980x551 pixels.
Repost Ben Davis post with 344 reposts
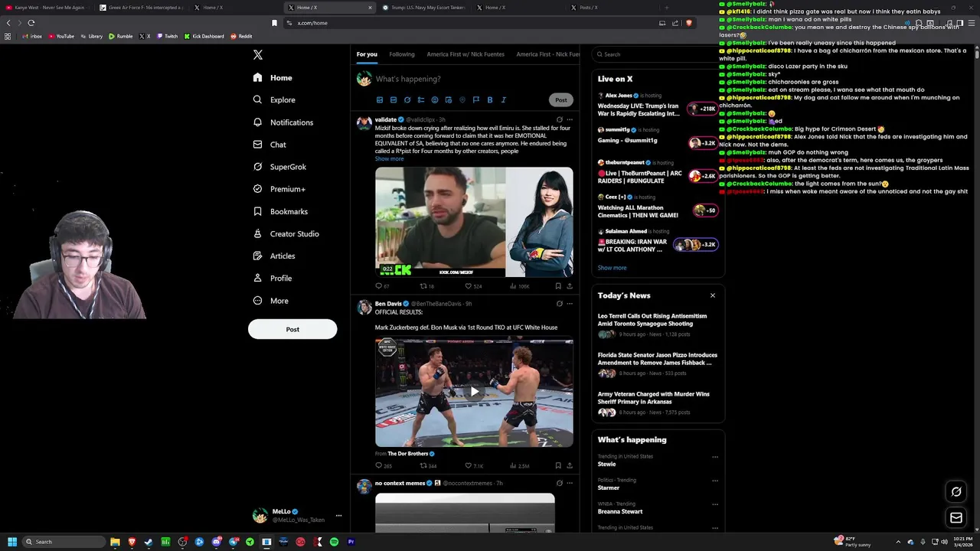click(x=427, y=465)
